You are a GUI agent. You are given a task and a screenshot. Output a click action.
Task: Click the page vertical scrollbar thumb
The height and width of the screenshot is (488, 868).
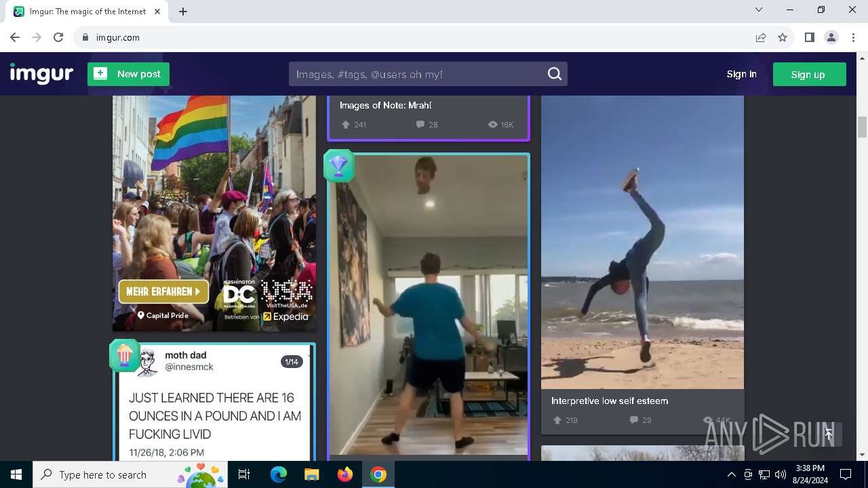click(862, 126)
